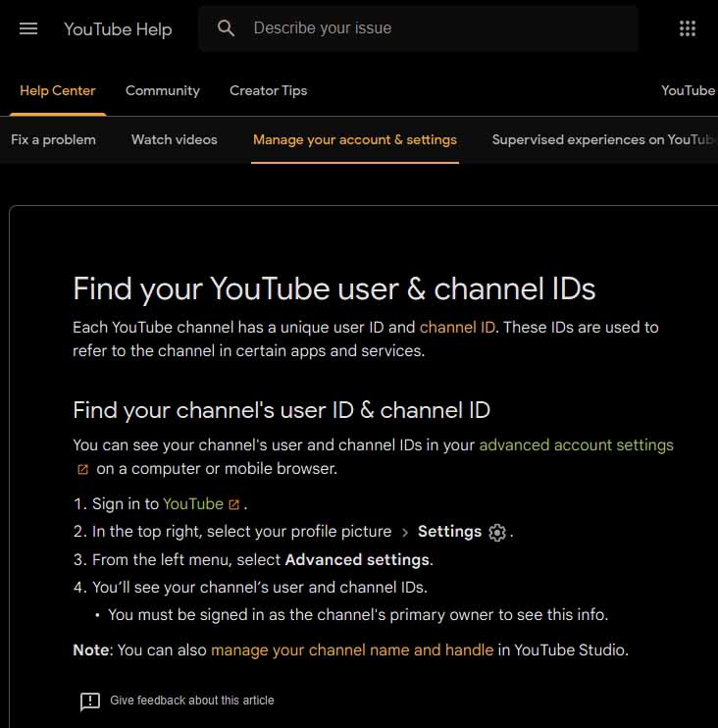Open the advanced account settings link
This screenshot has width=718, height=728.
click(x=576, y=444)
